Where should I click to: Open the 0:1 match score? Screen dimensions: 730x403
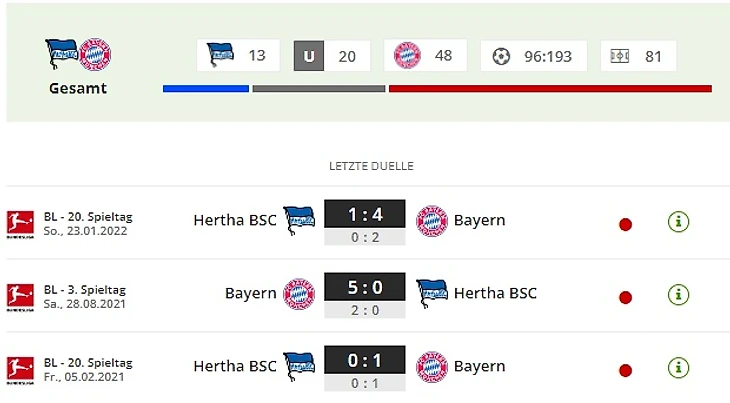pyautogui.click(x=364, y=360)
